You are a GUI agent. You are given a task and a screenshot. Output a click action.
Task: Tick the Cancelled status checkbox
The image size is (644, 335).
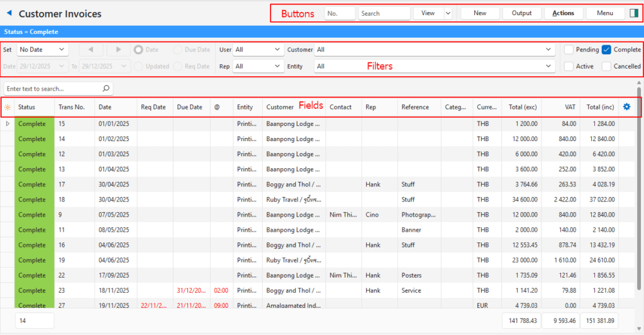pyautogui.click(x=606, y=66)
